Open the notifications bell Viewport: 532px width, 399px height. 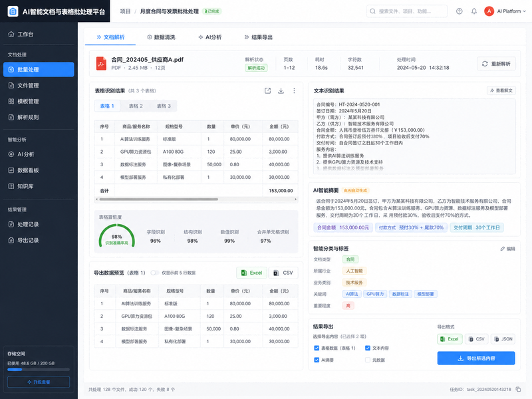pos(474,11)
